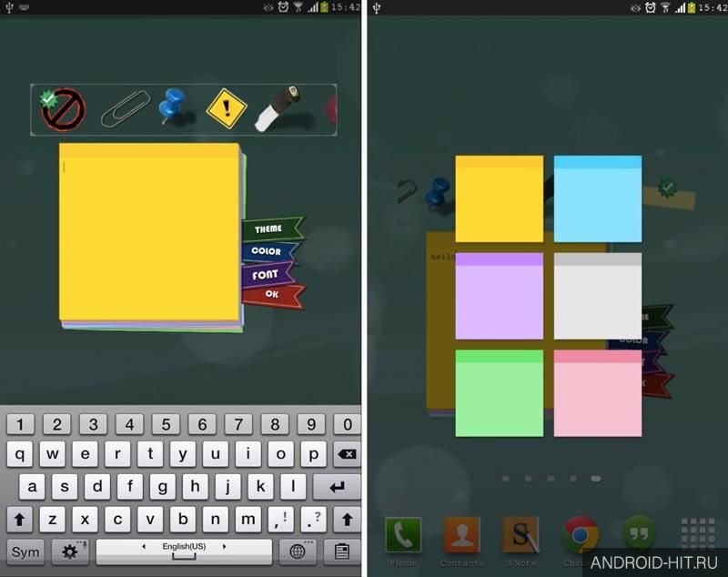Viewport: 728px width, 577px height.
Task: Tap the return arrow key
Action: point(338,487)
